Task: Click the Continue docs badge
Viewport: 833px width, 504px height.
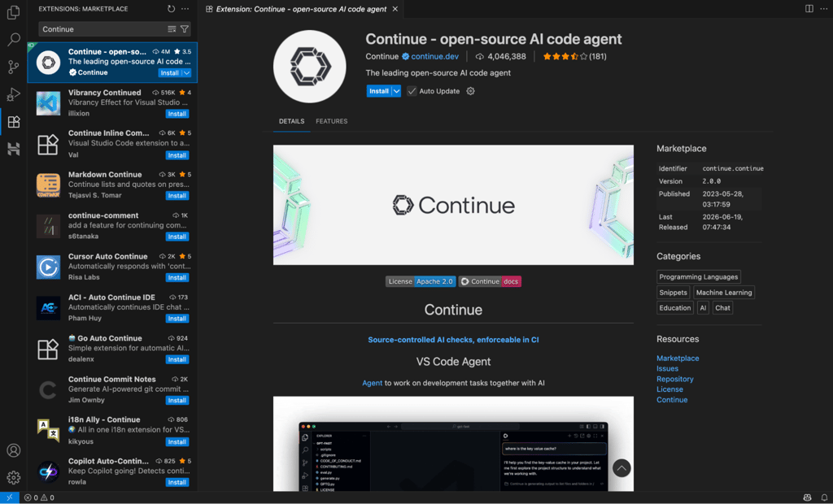Action: (490, 281)
